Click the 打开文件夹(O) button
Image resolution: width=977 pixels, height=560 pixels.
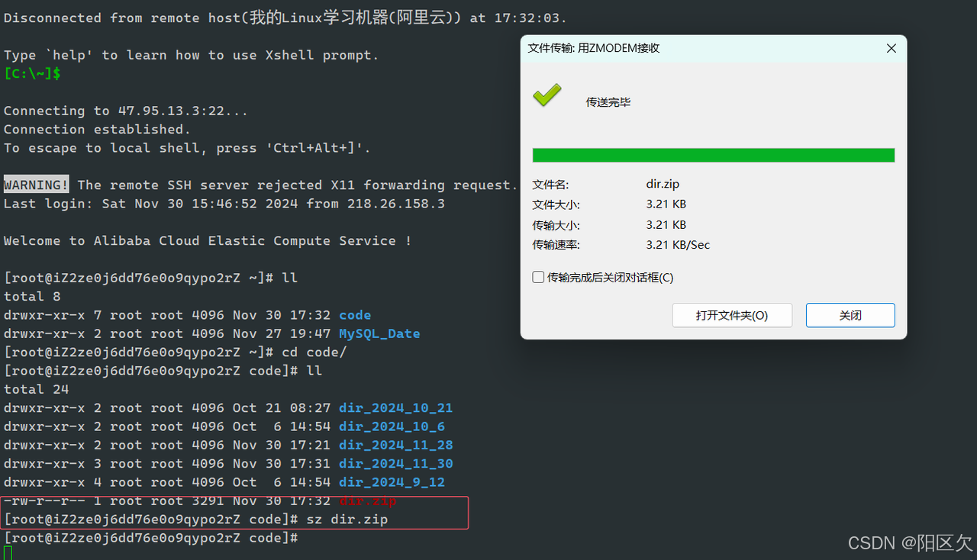[732, 315]
